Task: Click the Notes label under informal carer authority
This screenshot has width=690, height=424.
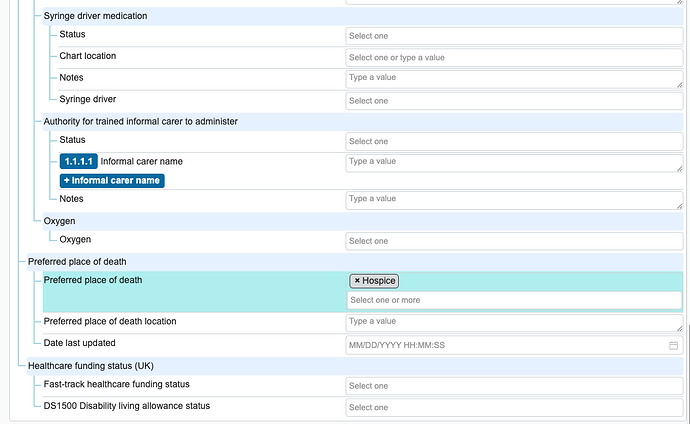Action: [x=71, y=199]
